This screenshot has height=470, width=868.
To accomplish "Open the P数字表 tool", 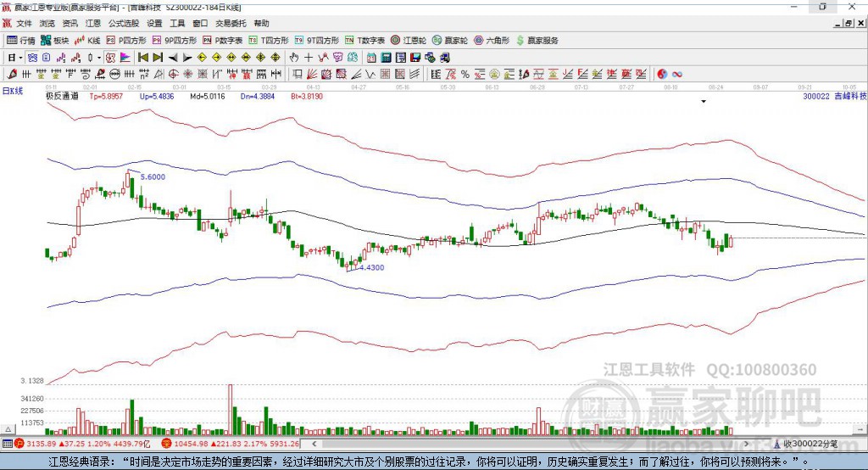I will pos(223,41).
